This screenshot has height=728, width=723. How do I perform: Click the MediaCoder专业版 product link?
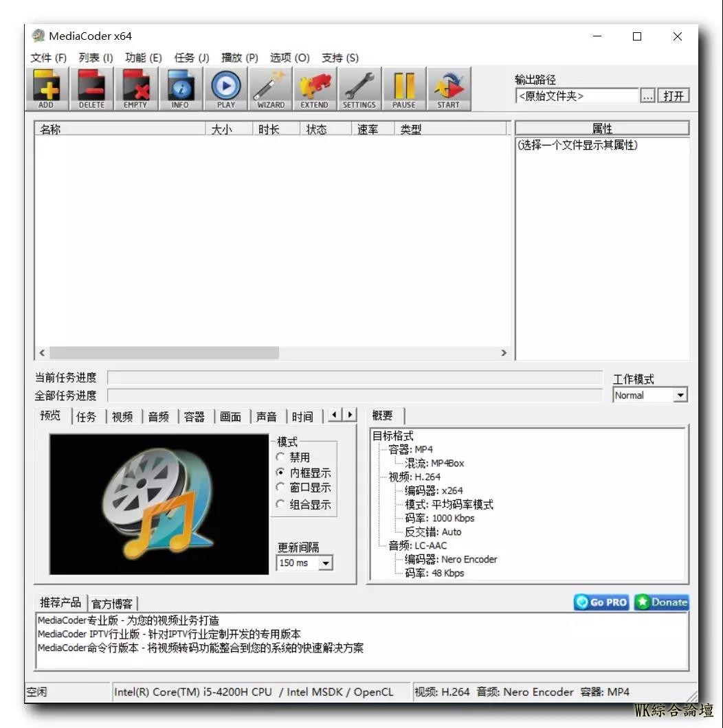tap(129, 620)
